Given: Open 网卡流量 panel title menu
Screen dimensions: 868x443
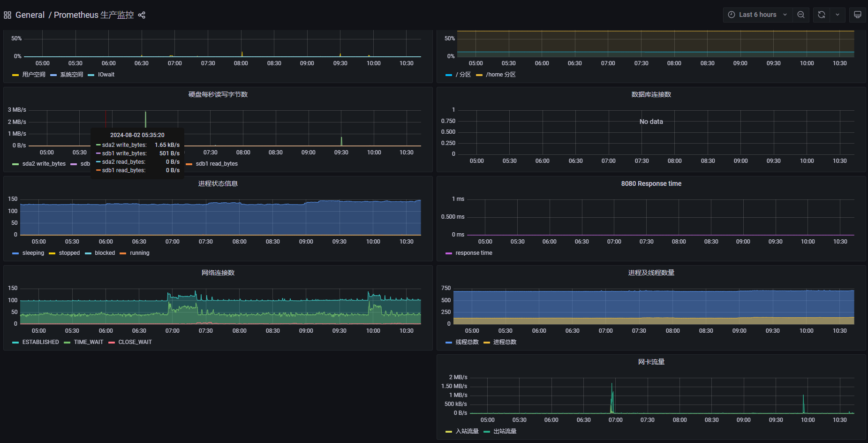Looking at the screenshot, I should pos(651,362).
